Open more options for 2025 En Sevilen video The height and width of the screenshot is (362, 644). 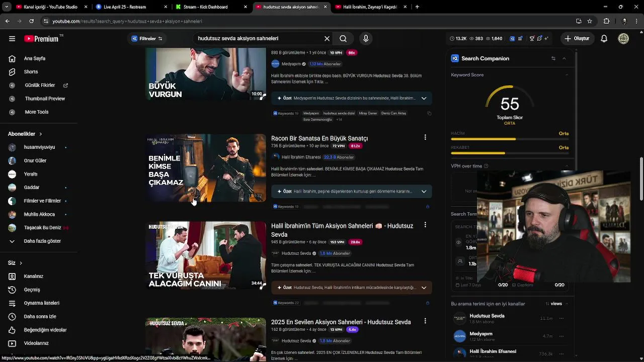point(425,321)
